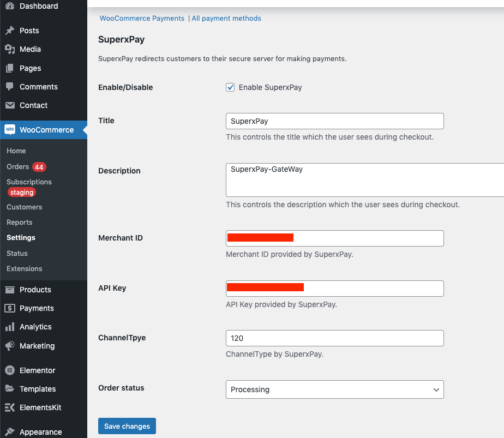Image resolution: width=504 pixels, height=438 pixels.
Task: Click the ElementsKit logo icon
Action: click(10, 407)
